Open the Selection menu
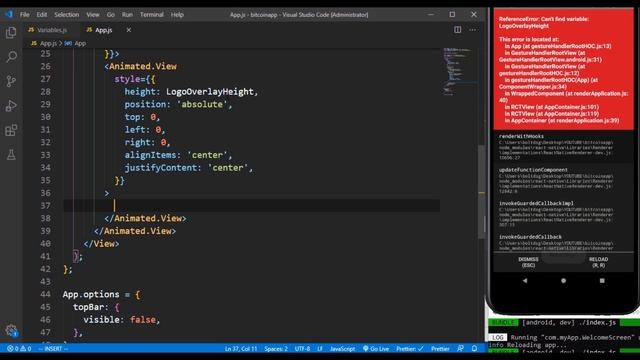 point(67,15)
